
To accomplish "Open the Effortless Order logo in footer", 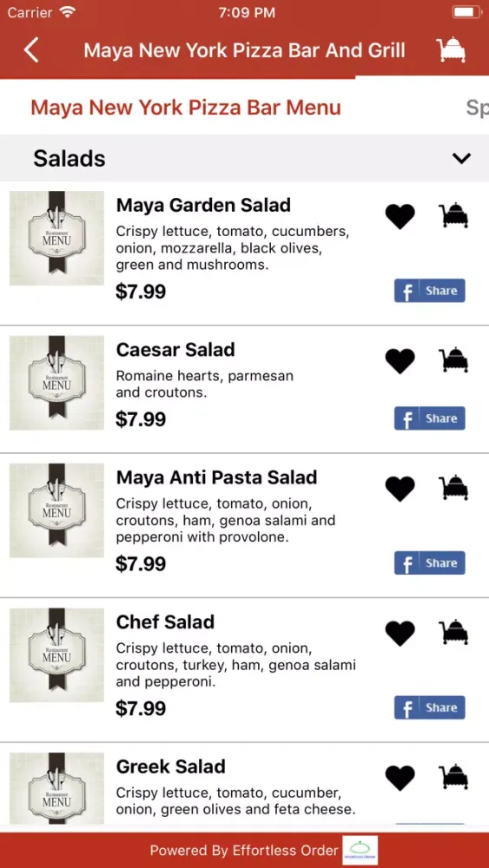I will (x=360, y=851).
